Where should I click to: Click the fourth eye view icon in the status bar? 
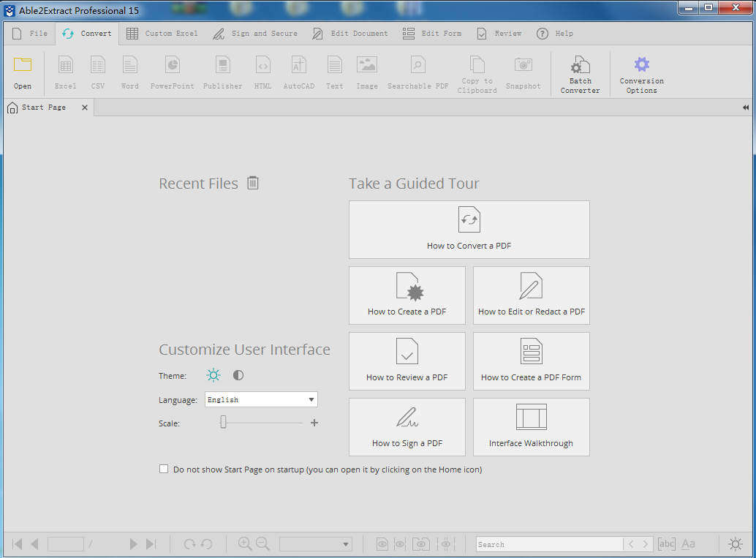point(446,544)
